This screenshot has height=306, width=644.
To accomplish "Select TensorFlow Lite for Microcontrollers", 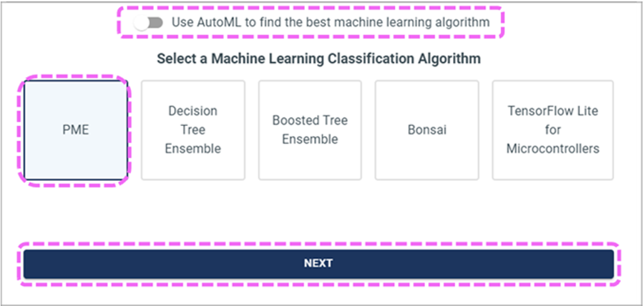I will coord(552,130).
